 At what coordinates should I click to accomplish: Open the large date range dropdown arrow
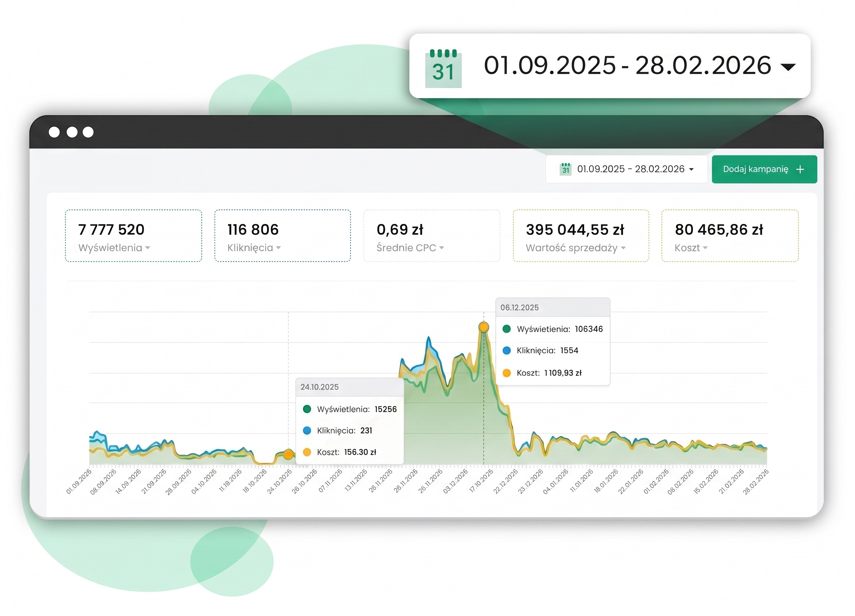pos(788,67)
